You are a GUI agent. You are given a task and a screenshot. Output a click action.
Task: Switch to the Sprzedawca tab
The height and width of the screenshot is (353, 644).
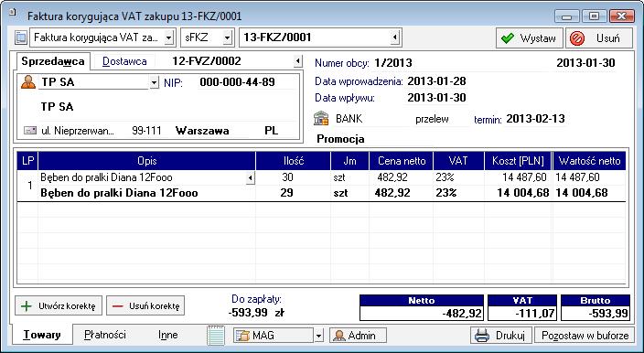pos(53,61)
